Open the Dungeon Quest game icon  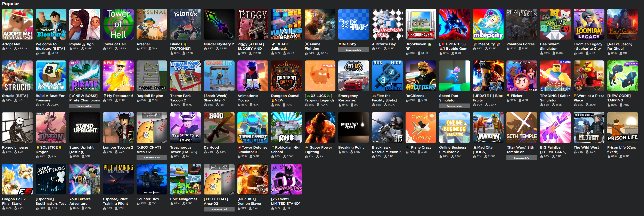point(286,76)
